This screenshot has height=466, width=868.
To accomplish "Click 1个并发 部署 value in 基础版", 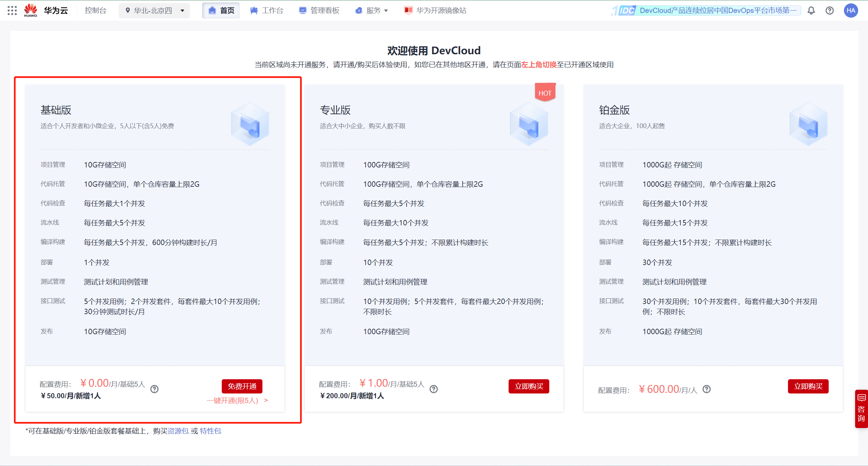I will pos(97,262).
